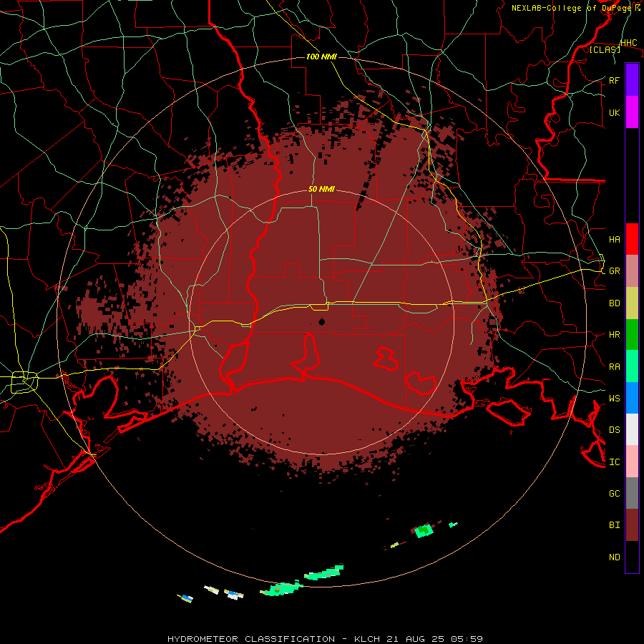Click the 'WS' legend label

[x=614, y=398]
